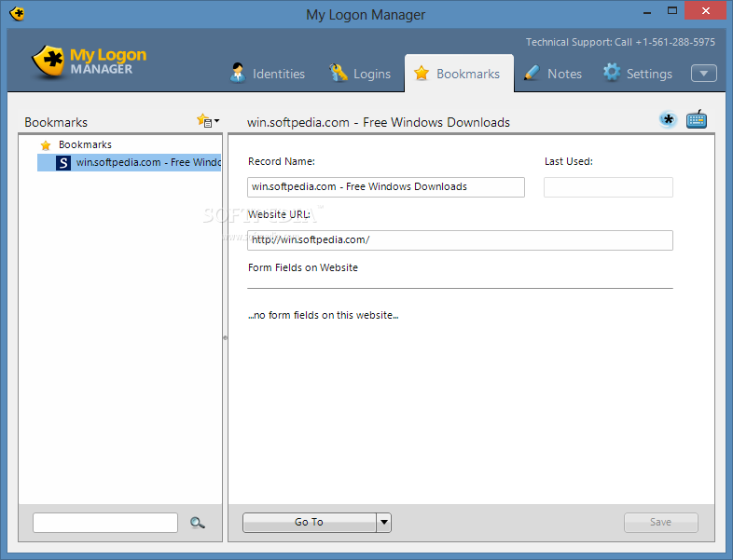Open the virtual keyboard icon
Viewport: 733px width, 560px height.
[696, 119]
